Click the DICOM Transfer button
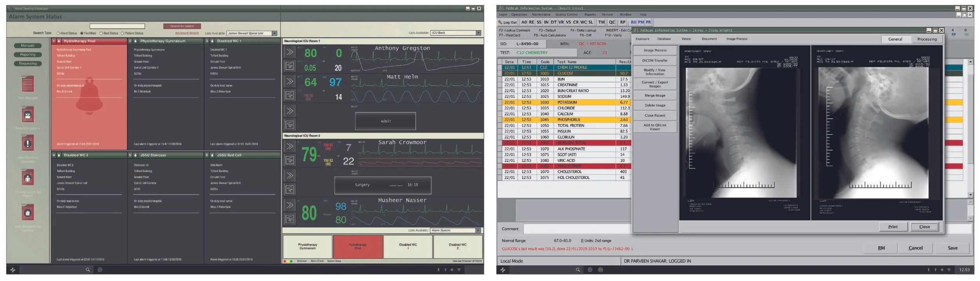980x281 pixels. [655, 60]
